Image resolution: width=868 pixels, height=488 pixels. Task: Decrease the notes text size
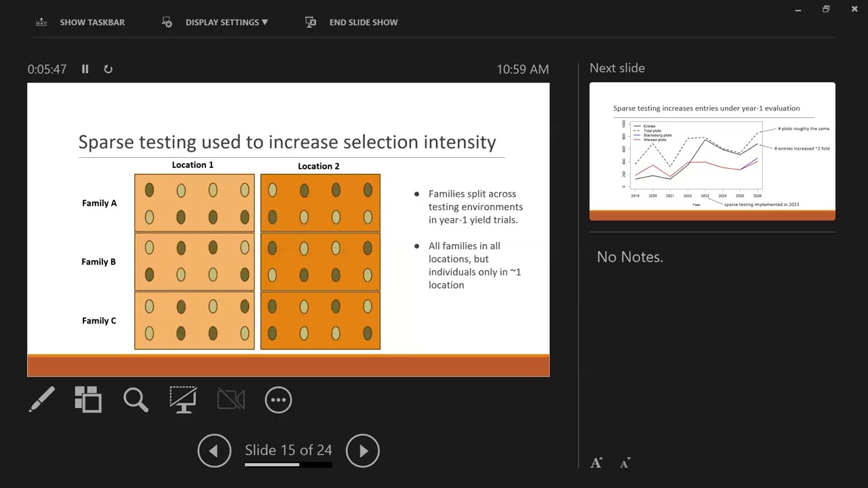coord(625,464)
